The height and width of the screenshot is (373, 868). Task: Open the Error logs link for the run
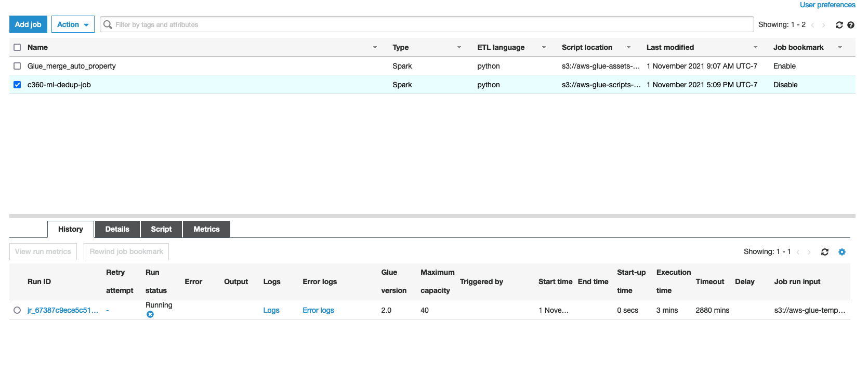tap(318, 310)
